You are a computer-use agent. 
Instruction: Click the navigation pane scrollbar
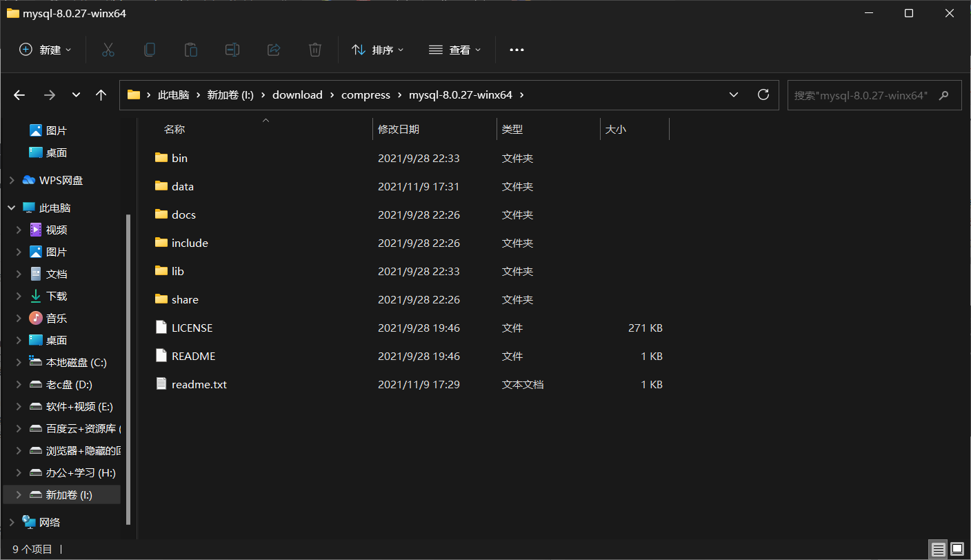tap(128, 370)
